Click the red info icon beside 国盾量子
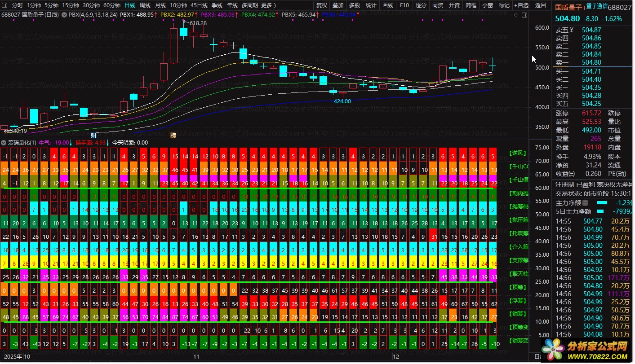This screenshot has height=364, width=635. point(584,7)
